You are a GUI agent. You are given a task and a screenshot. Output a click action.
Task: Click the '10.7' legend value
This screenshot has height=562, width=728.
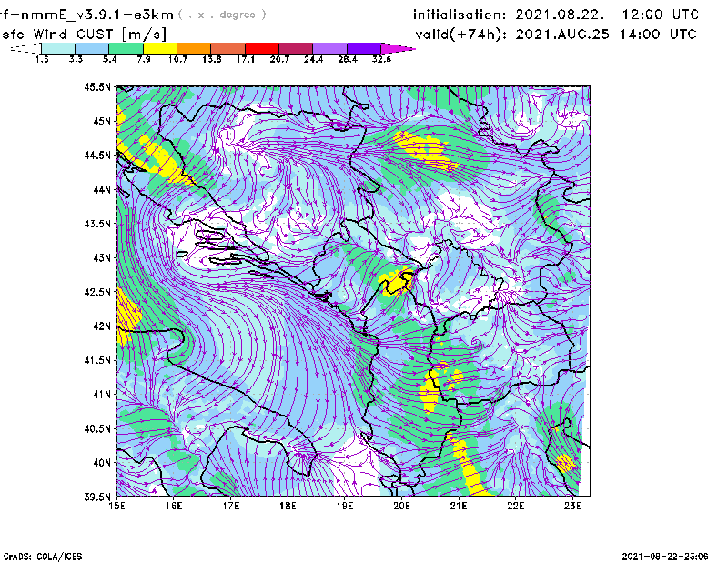(x=177, y=59)
